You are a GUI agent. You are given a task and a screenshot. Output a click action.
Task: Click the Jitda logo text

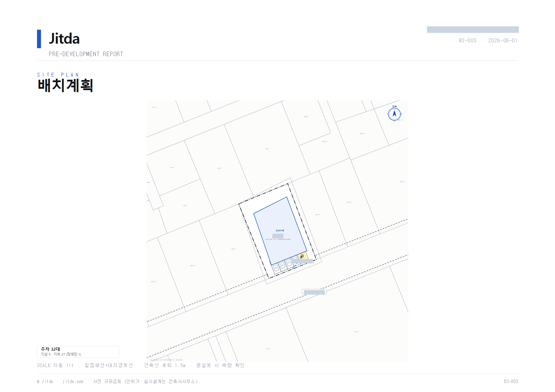(x=64, y=38)
